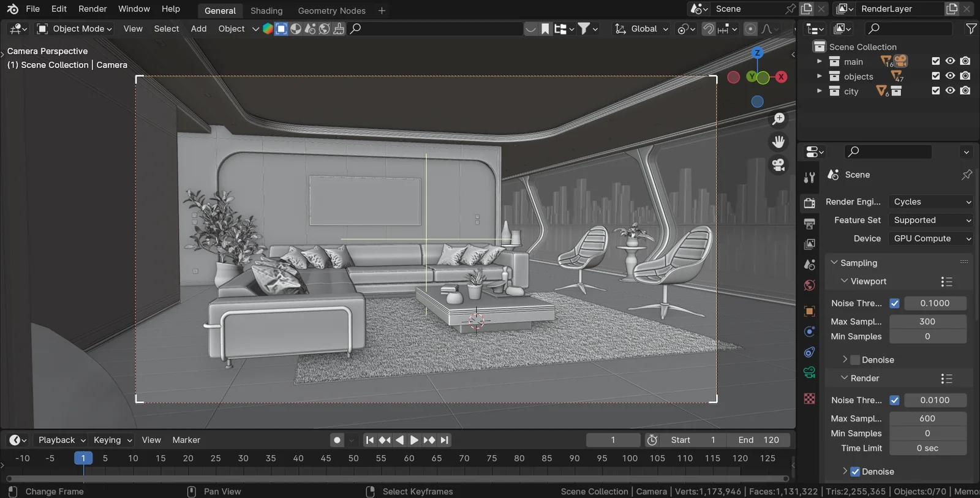Switch to the Shading workspace tab

click(266, 11)
